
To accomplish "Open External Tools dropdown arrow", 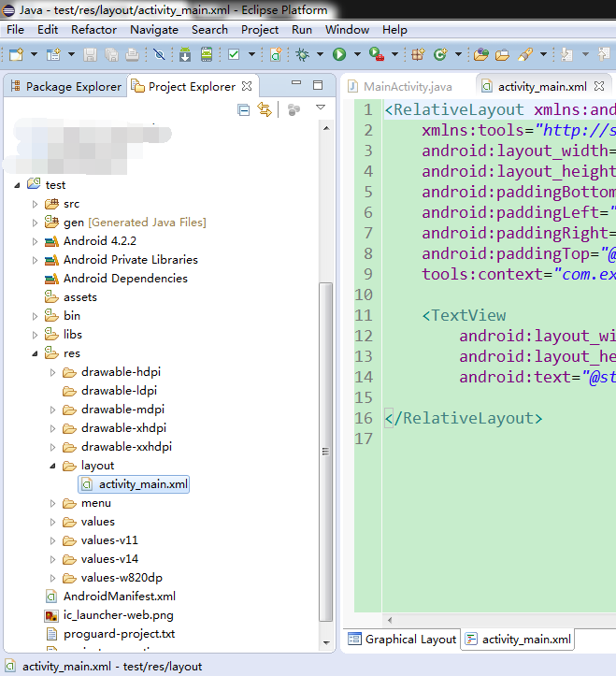I will 394,54.
